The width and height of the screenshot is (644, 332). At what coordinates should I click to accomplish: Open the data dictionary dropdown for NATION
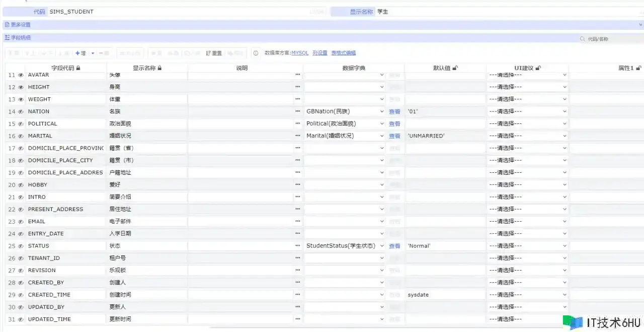click(382, 111)
